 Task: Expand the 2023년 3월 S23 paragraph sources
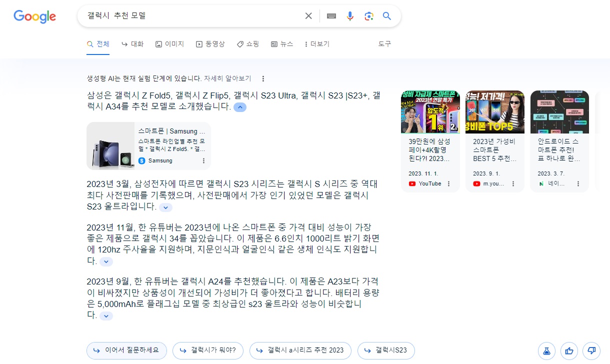(166, 207)
